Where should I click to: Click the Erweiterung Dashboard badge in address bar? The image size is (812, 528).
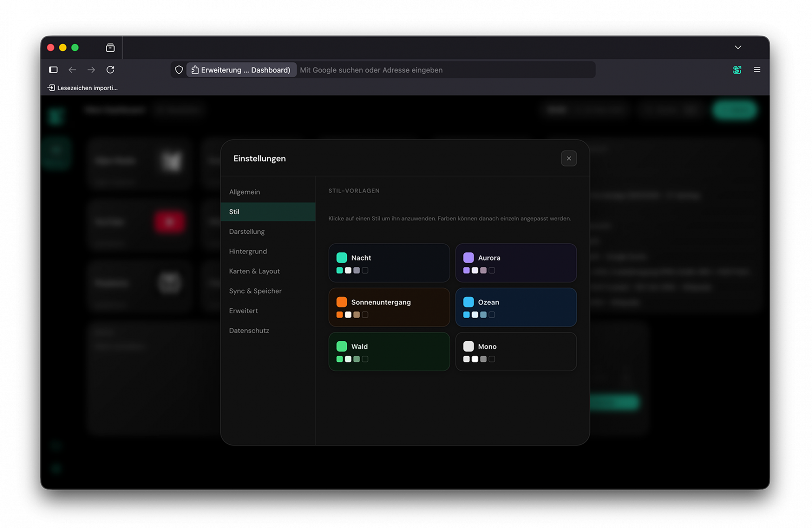241,69
